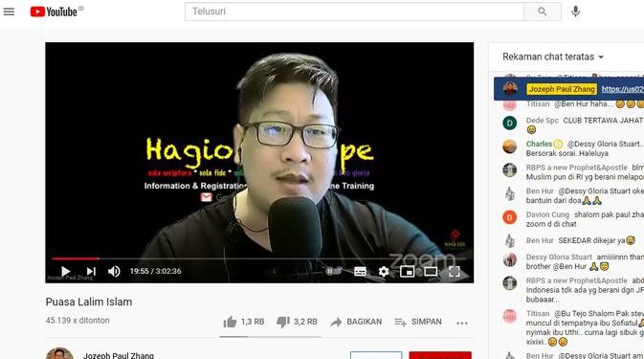Go fullscreen on the video
The width and height of the screenshot is (644, 359).
pos(455,271)
